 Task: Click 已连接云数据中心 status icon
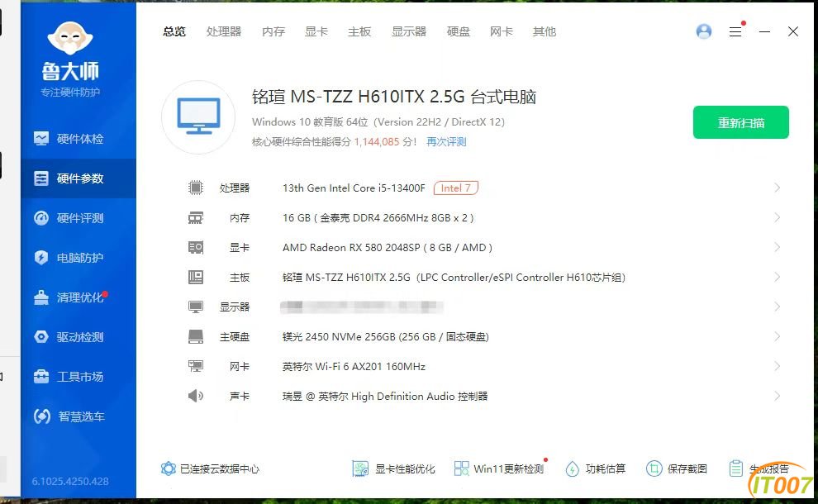[169, 468]
